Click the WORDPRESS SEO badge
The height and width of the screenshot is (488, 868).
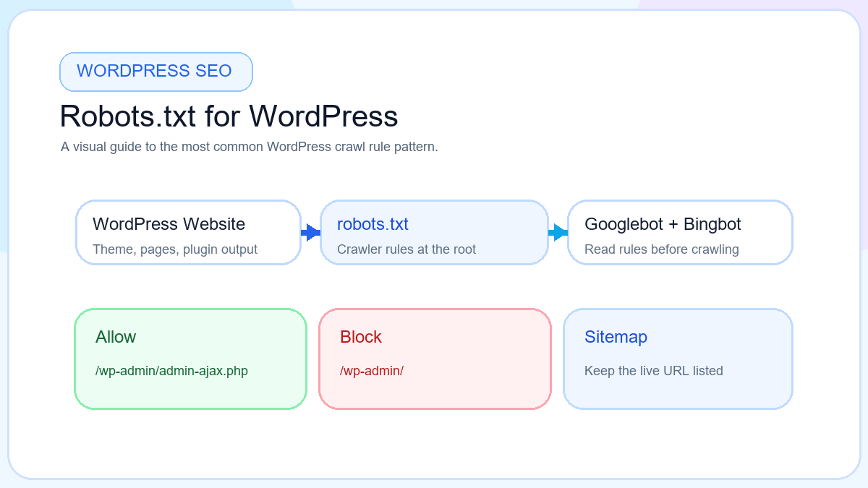point(156,72)
